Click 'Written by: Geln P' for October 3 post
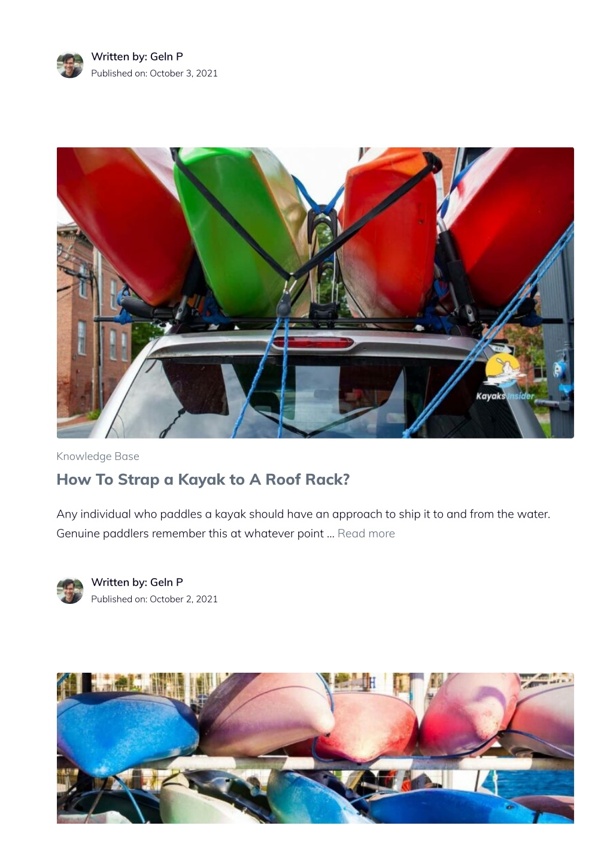This screenshot has width=613, height=868. click(137, 56)
